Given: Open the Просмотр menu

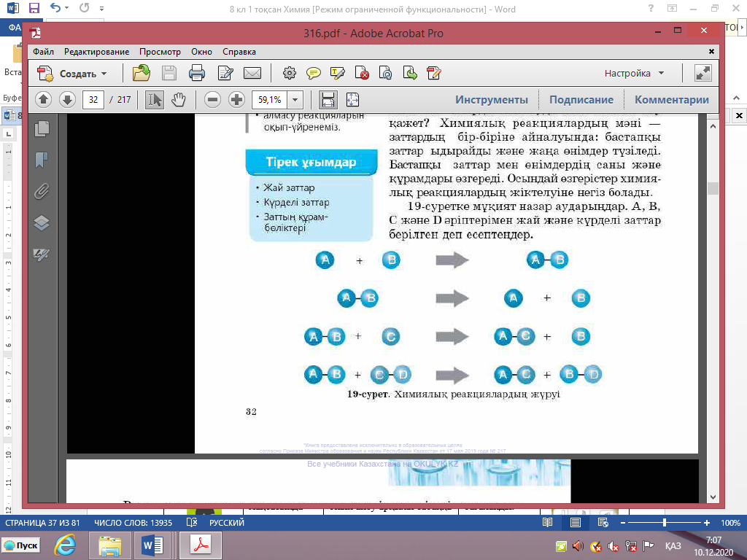Looking at the screenshot, I should (x=160, y=52).
